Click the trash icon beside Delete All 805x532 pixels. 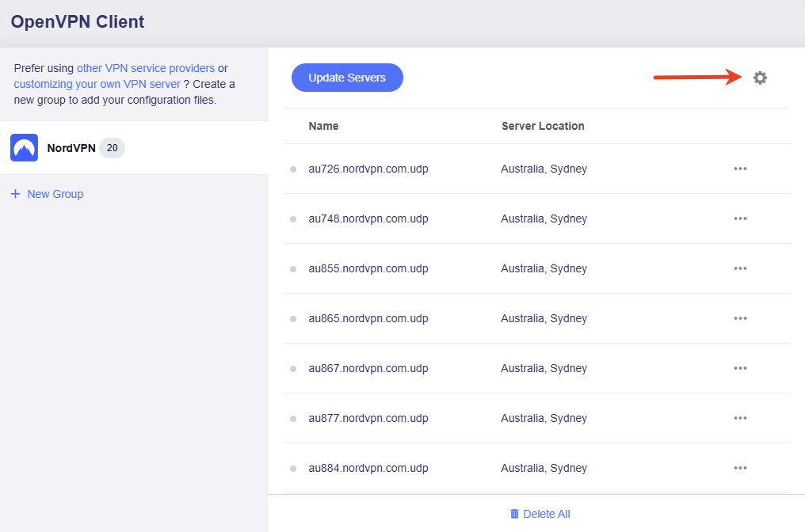click(515, 514)
